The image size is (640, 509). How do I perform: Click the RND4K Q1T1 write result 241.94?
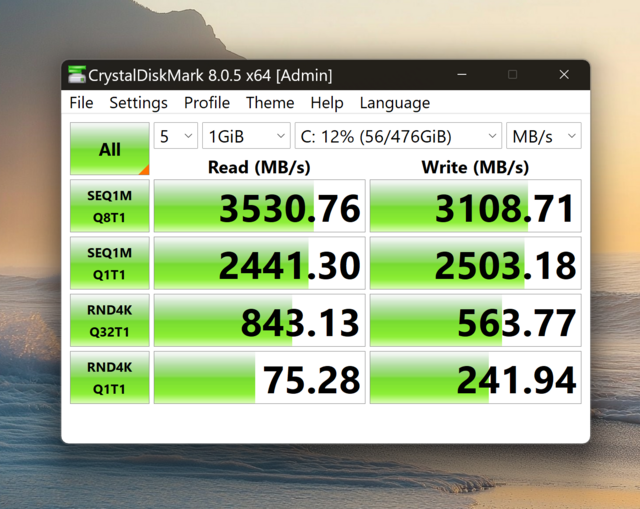point(475,378)
